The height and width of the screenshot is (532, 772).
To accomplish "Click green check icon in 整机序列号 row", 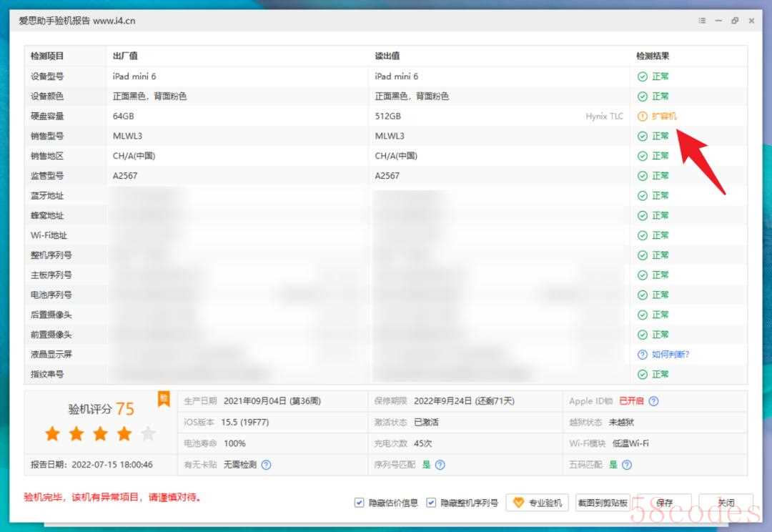I will click(643, 255).
